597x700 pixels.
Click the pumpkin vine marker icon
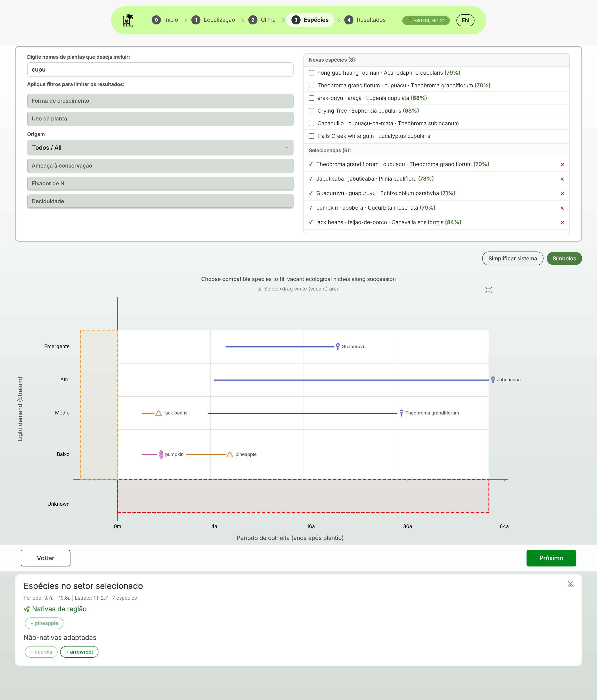click(161, 454)
